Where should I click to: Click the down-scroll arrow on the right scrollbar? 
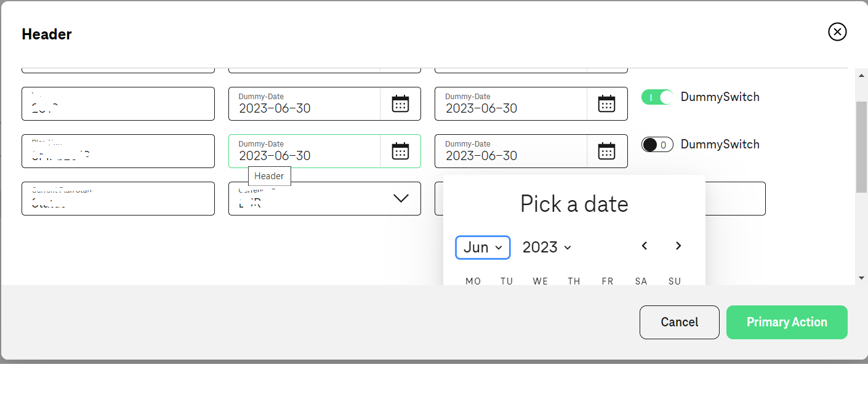[x=861, y=277]
